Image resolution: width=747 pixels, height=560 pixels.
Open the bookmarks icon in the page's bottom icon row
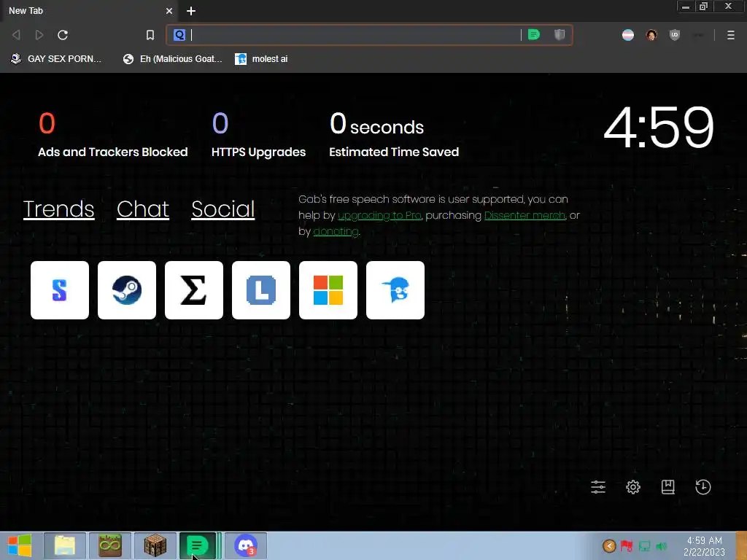pyautogui.click(x=668, y=487)
